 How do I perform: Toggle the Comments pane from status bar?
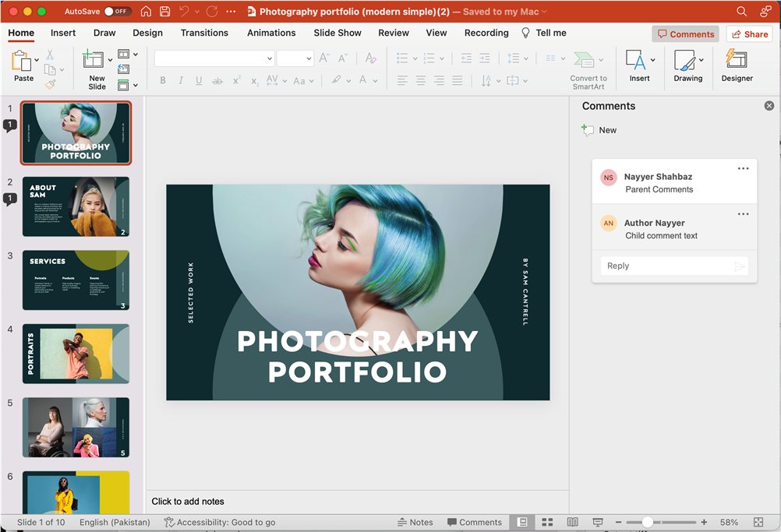coord(474,522)
